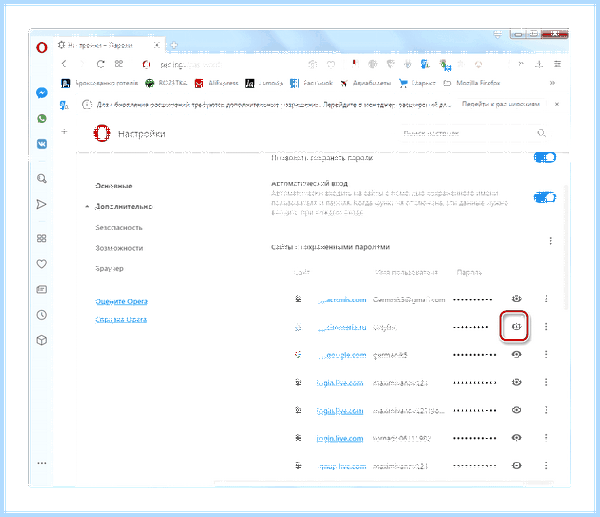
Task: Close the Настройки – Пароли tab
Action: tap(157, 45)
